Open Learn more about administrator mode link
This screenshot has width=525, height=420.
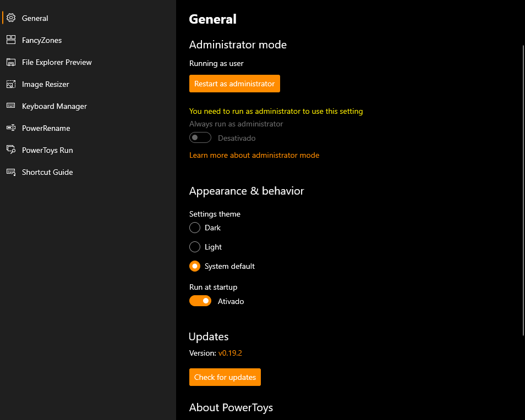tap(254, 155)
